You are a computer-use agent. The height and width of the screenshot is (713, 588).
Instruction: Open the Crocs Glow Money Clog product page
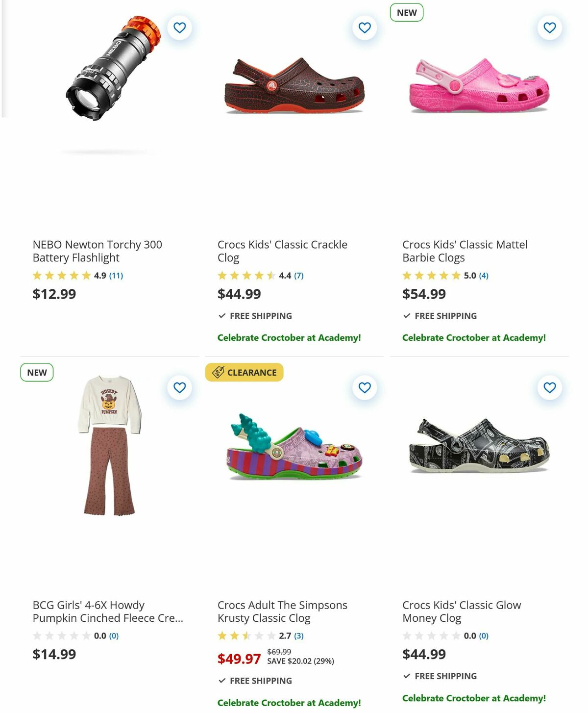(462, 611)
